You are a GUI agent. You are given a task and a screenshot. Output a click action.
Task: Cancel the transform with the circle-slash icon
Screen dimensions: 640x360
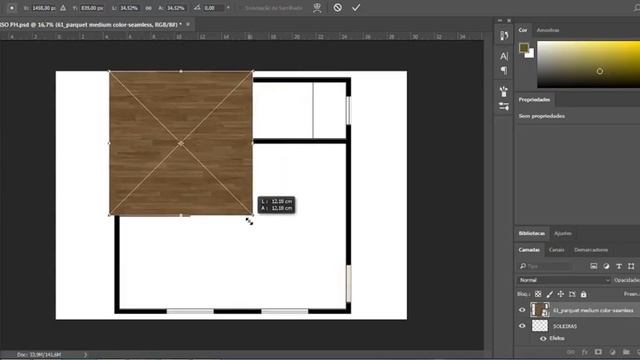pos(338,8)
